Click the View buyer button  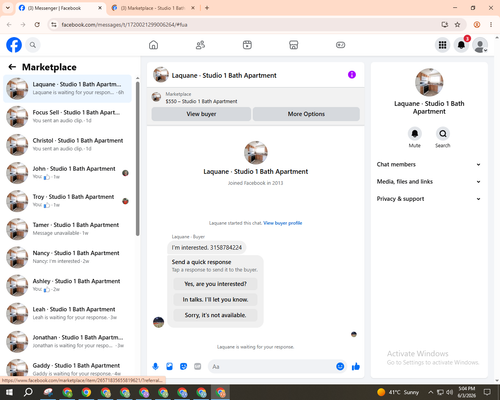coord(201,114)
